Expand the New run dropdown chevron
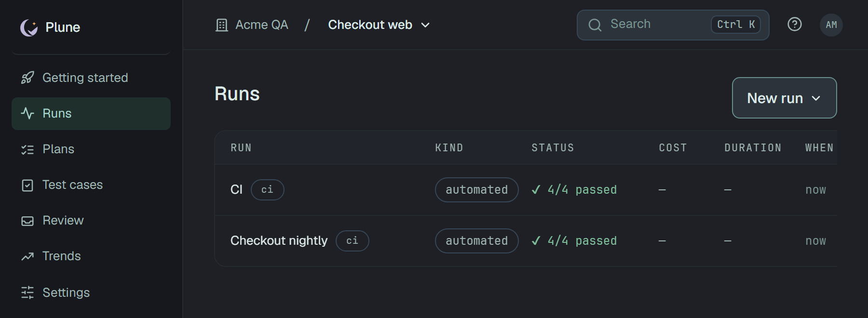The height and width of the screenshot is (318, 868). pos(816,98)
